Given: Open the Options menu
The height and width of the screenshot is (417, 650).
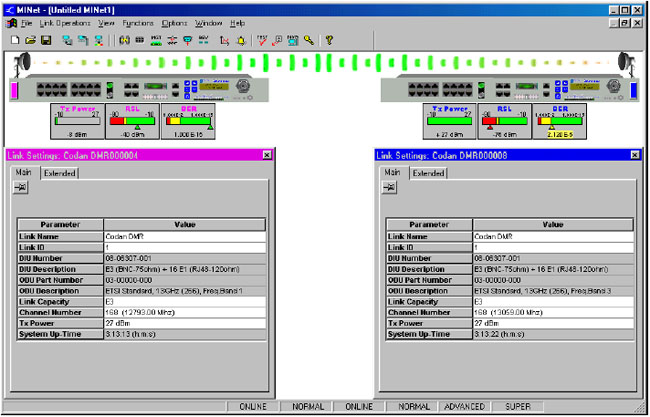Looking at the screenshot, I should [x=175, y=24].
